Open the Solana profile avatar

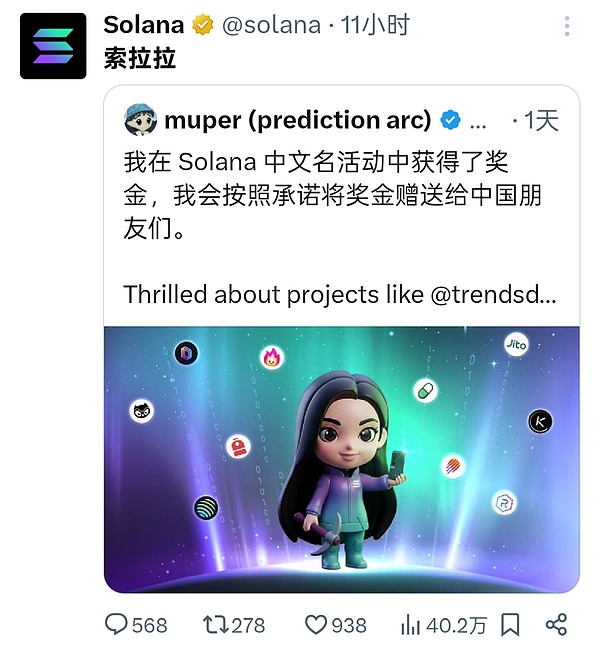pos(53,46)
